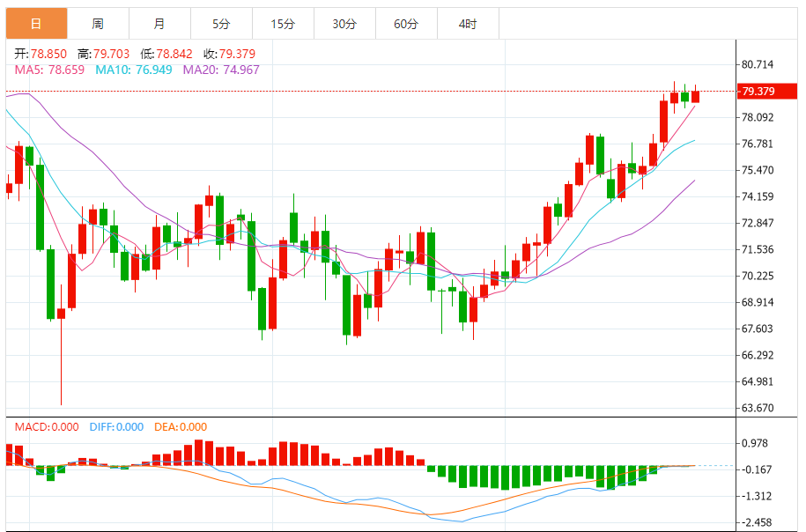Image resolution: width=806 pixels, height=532 pixels.
Task: Click the 0.978 MACD axis label
Action: 755,444
